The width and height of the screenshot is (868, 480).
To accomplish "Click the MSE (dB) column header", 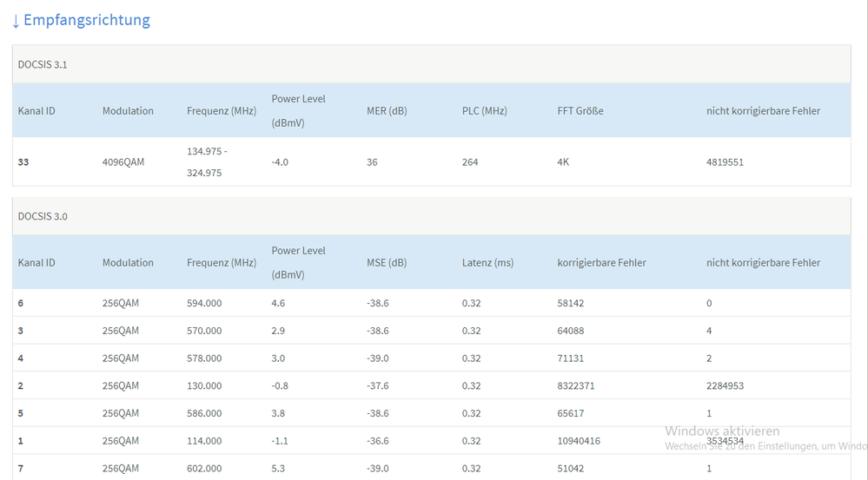I will click(x=386, y=262).
